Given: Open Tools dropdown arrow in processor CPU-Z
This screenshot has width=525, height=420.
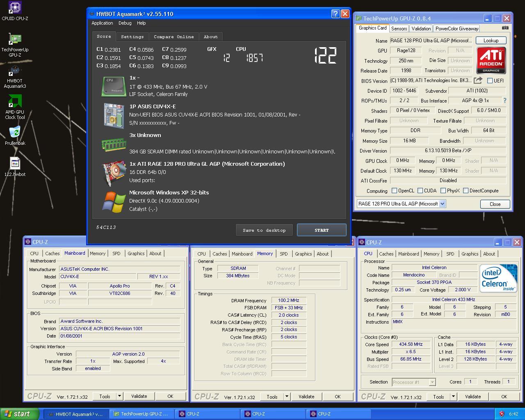Looking at the screenshot, I should [x=453, y=397].
